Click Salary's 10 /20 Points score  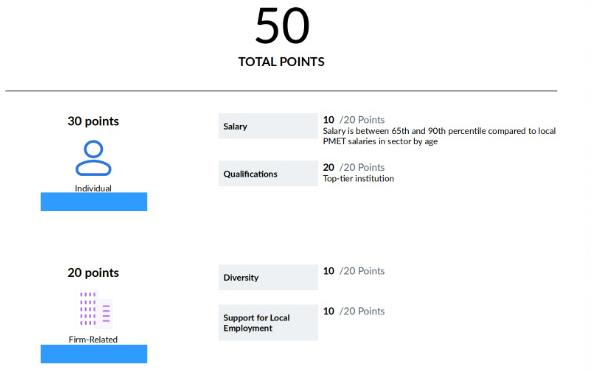point(354,120)
